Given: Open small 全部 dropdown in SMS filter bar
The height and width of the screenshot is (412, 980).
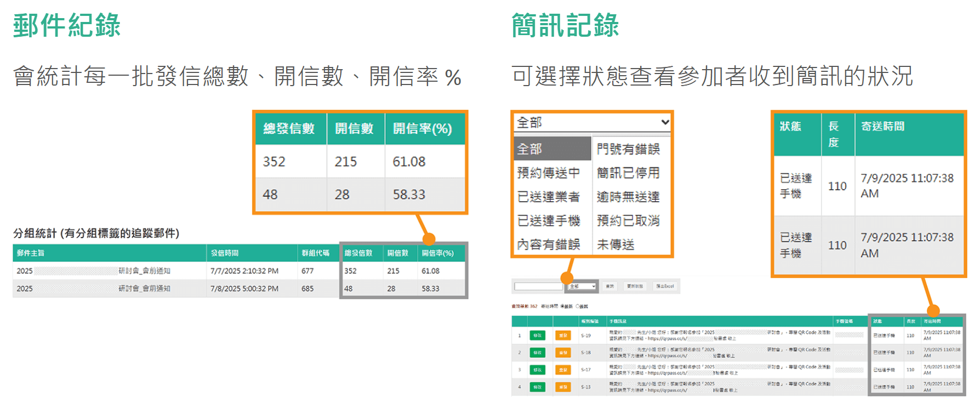Looking at the screenshot, I should coord(582,286).
